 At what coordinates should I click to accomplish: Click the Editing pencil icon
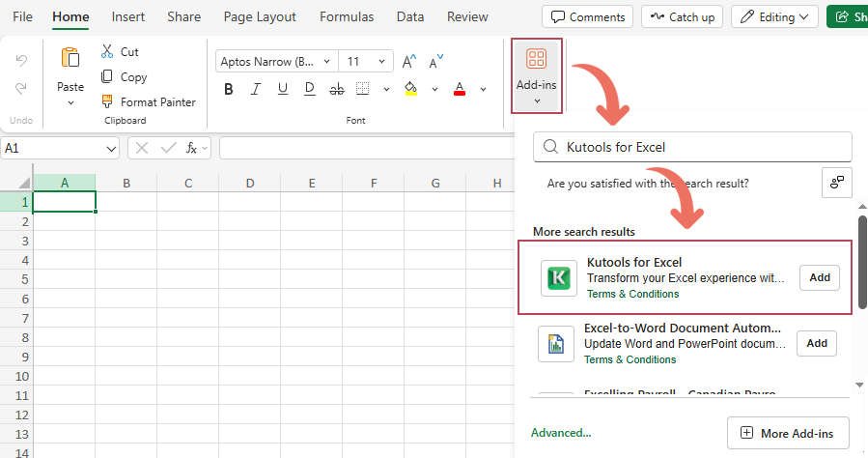(746, 17)
